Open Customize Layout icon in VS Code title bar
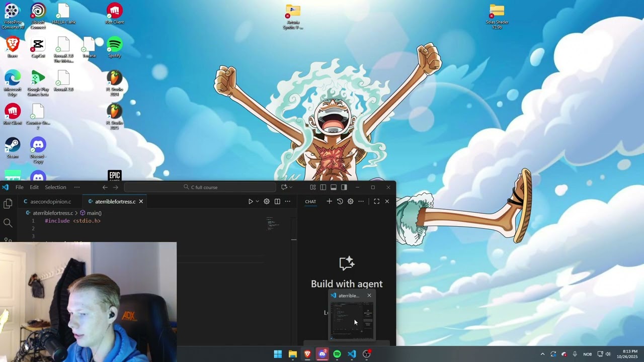The image size is (644, 362). [x=312, y=187]
